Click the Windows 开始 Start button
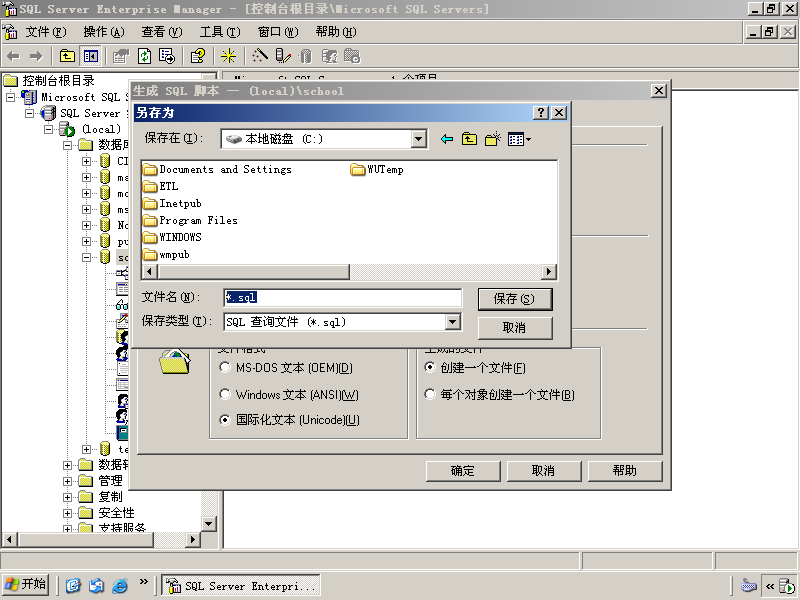800x600 pixels. click(26, 585)
